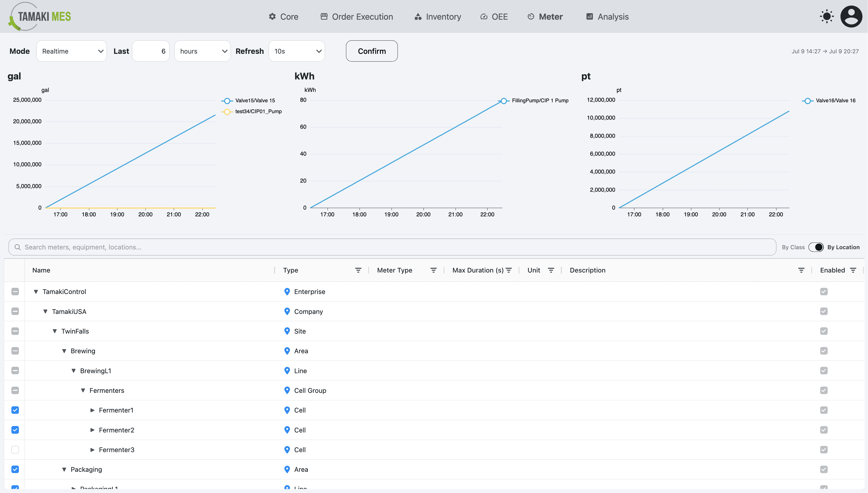Collapse the TamakiUSA tree node
Screen dimensions: 868x493
45,311
